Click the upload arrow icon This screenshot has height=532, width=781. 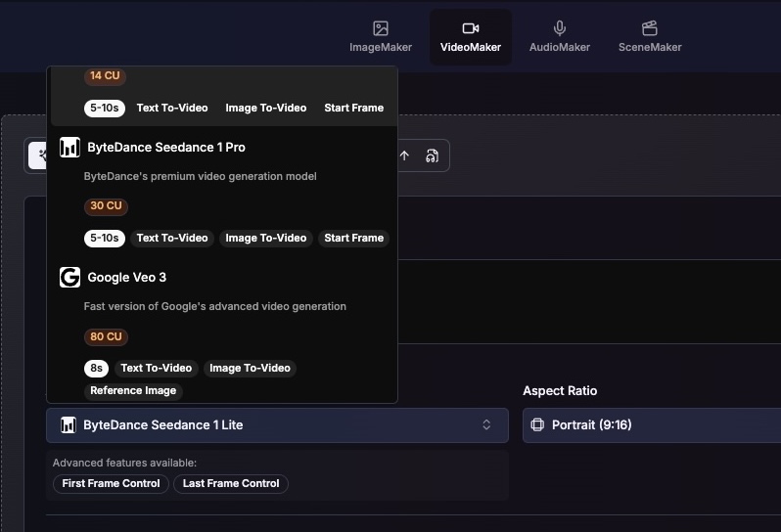tap(404, 155)
